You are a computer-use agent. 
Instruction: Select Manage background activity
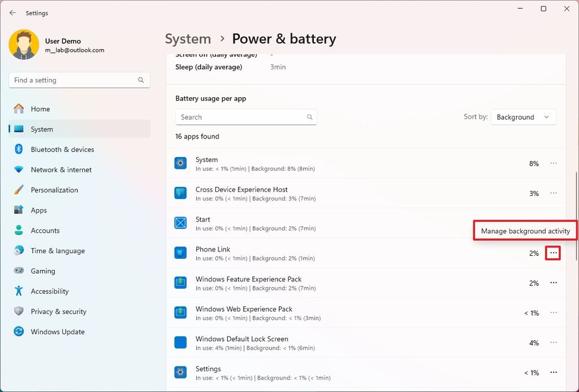525,231
